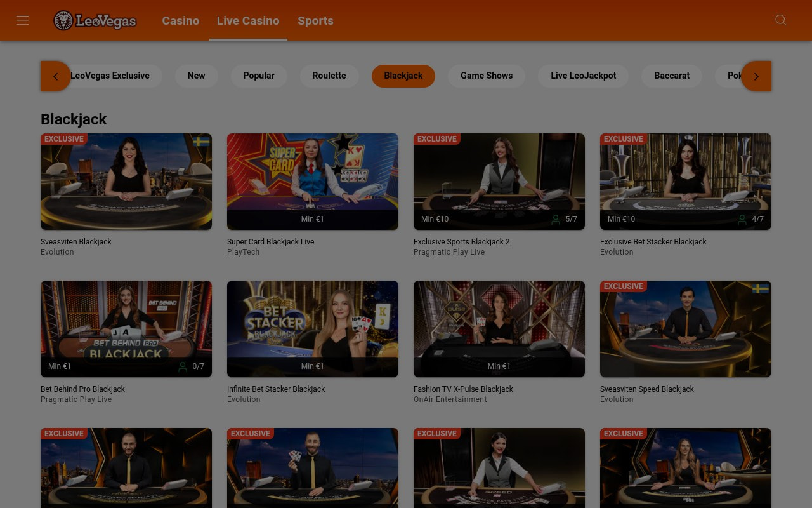Select the New category chip

(x=196, y=76)
